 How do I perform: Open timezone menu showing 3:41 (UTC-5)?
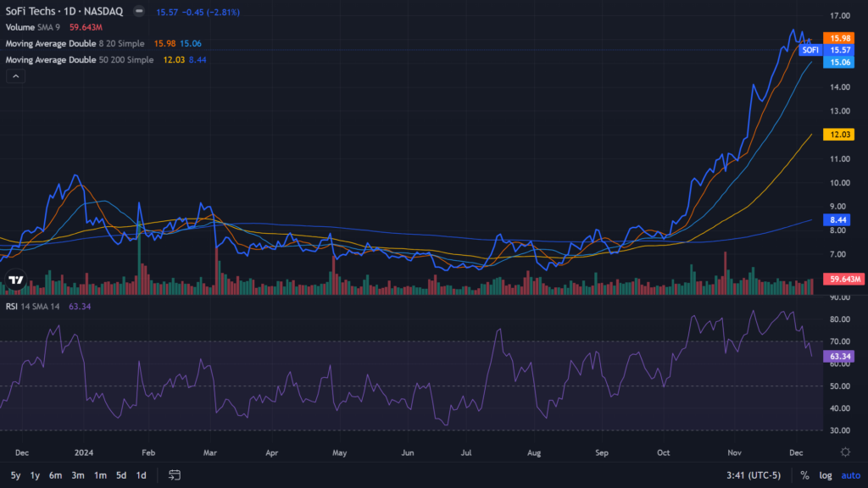click(754, 475)
